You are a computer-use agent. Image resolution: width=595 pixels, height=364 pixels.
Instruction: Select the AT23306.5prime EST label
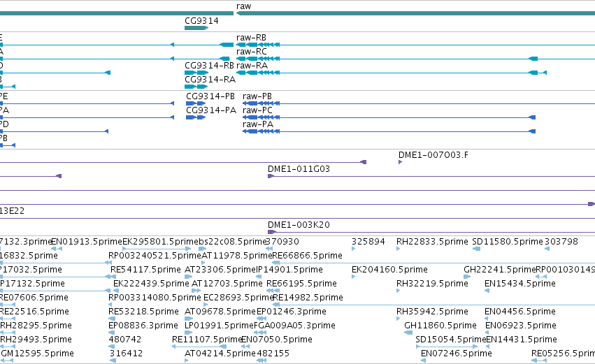pyautogui.click(x=220, y=270)
